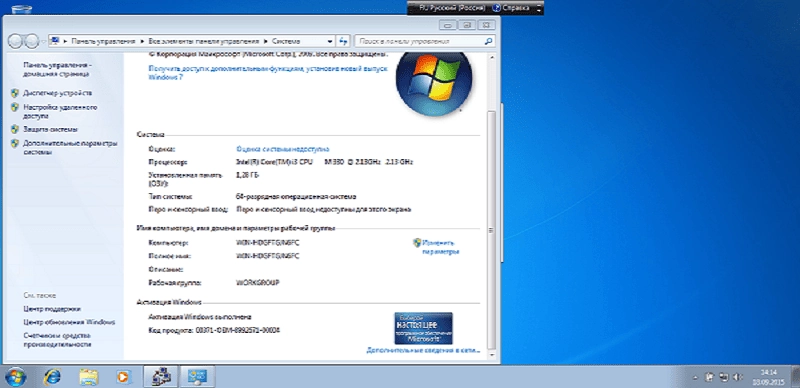Screen dimensions: 800x388
Task: Open Счетчики и средства производительности link
Action: tap(57, 340)
